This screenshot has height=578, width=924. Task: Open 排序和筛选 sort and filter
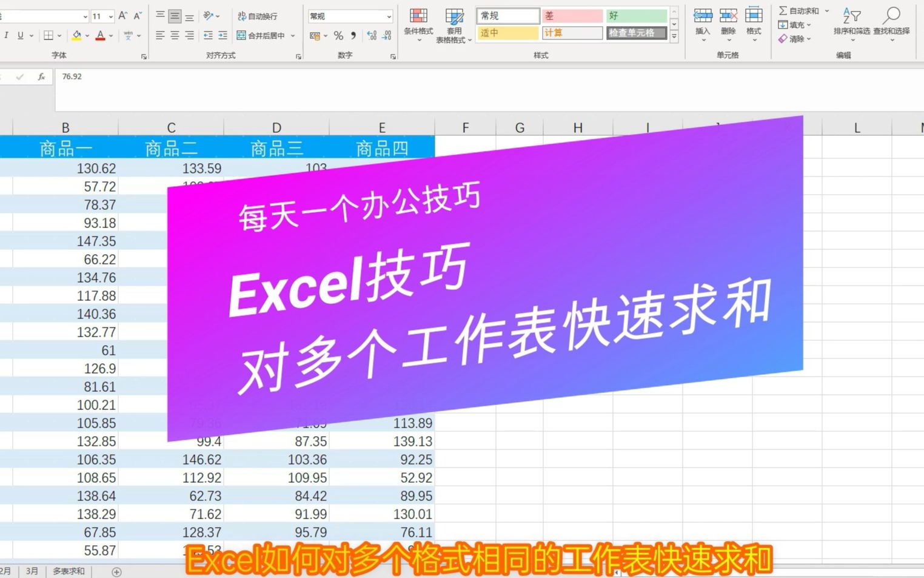[x=852, y=25]
